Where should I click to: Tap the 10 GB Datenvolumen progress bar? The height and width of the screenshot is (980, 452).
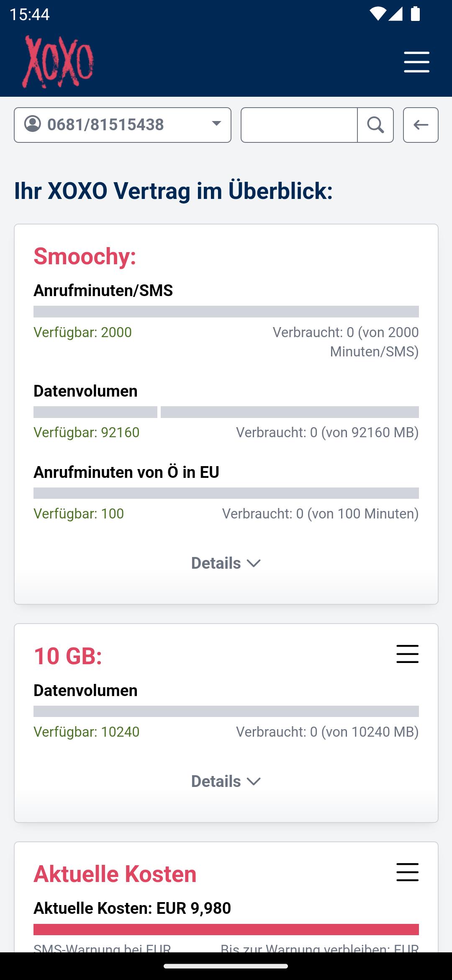226,711
